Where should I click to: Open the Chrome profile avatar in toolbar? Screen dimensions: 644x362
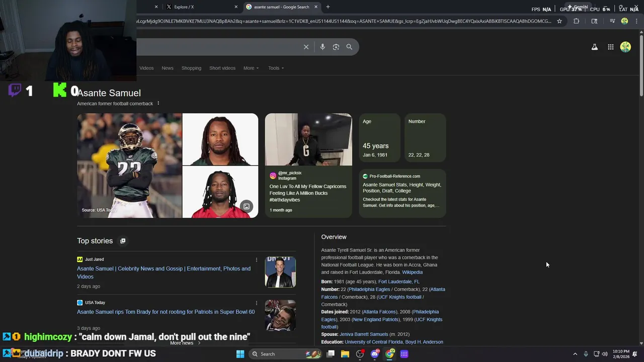pos(624,21)
